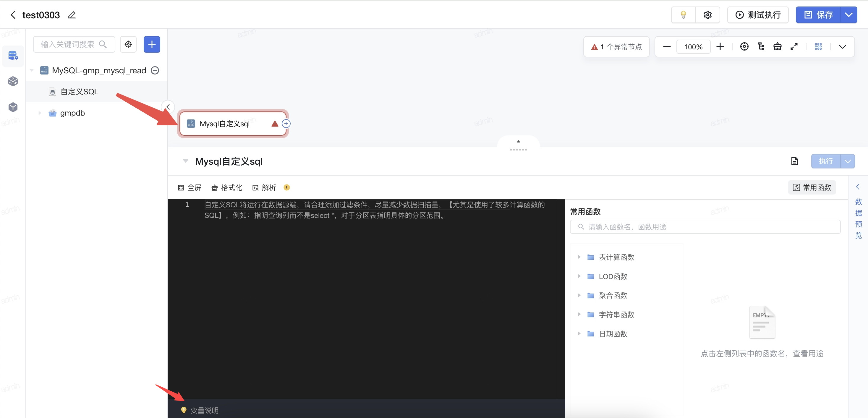This screenshot has width=868, height=418.
Task: Click the tree layout icon in canvas toolbar
Action: (761, 47)
